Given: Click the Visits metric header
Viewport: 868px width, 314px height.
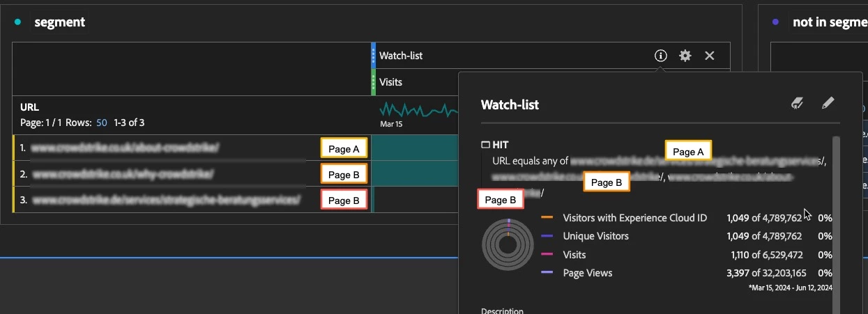Looking at the screenshot, I should click(x=390, y=82).
